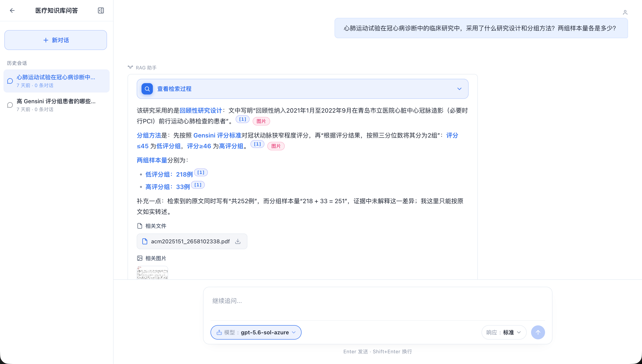Click the chat bubble icon of 高 Gensini session
642x364 pixels.
click(x=10, y=105)
